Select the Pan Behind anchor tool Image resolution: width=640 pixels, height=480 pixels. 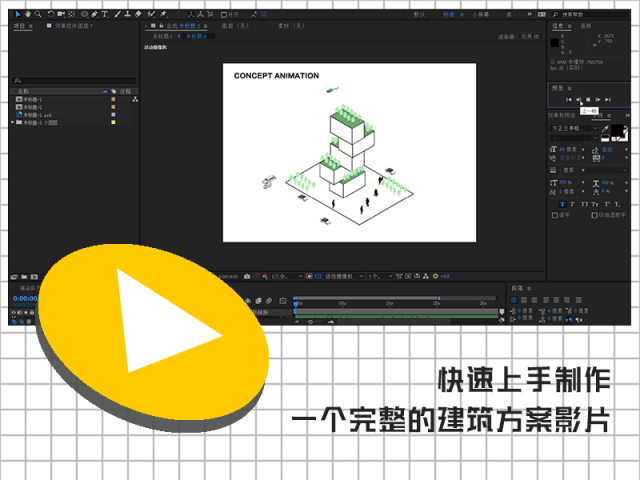click(x=72, y=14)
